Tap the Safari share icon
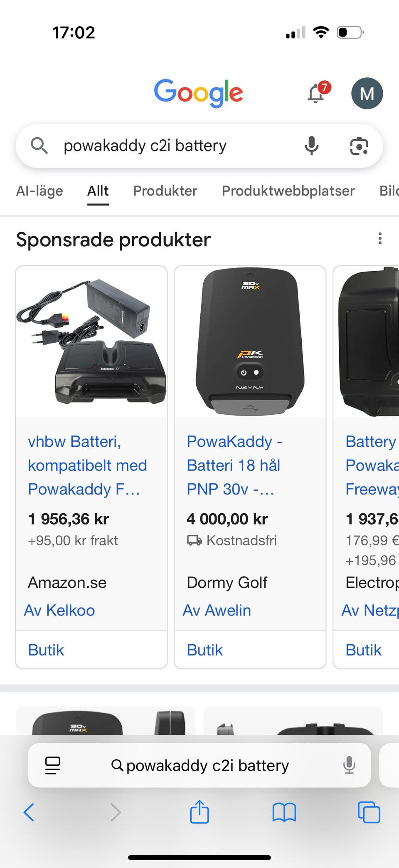 [x=199, y=812]
